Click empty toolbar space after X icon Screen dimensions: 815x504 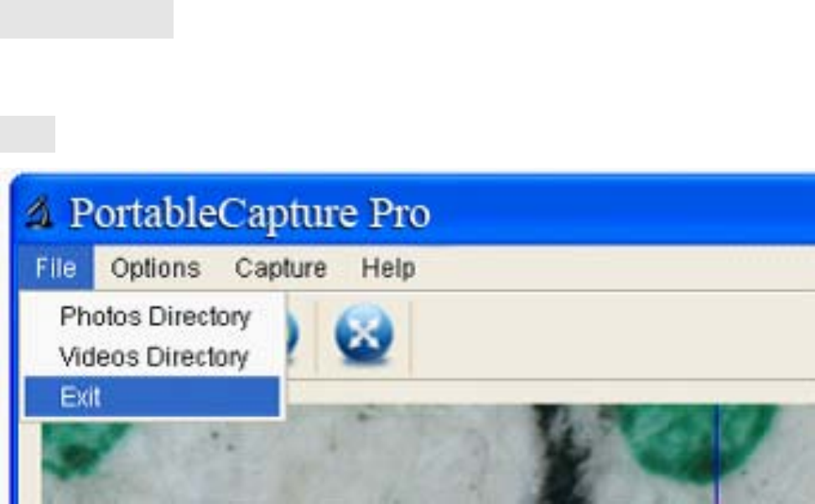point(613,335)
